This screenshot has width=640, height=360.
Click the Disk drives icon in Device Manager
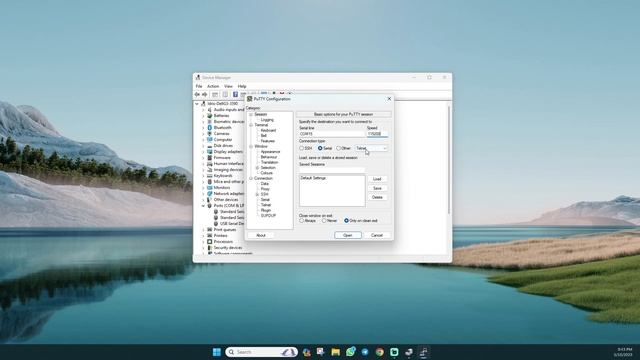tap(209, 146)
